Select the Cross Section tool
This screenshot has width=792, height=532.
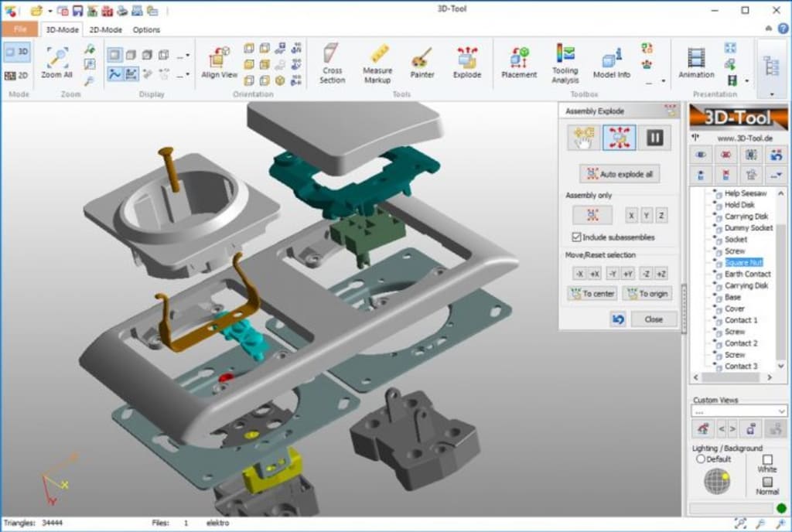point(332,63)
